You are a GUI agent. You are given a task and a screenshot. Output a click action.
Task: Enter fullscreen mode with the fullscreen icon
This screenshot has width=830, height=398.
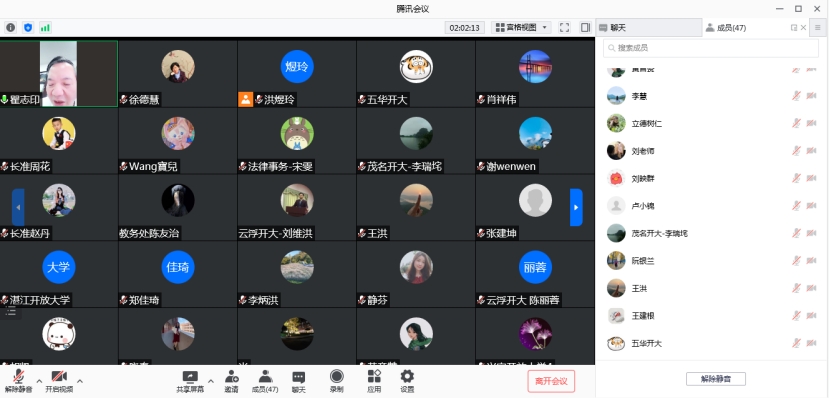[x=564, y=28]
